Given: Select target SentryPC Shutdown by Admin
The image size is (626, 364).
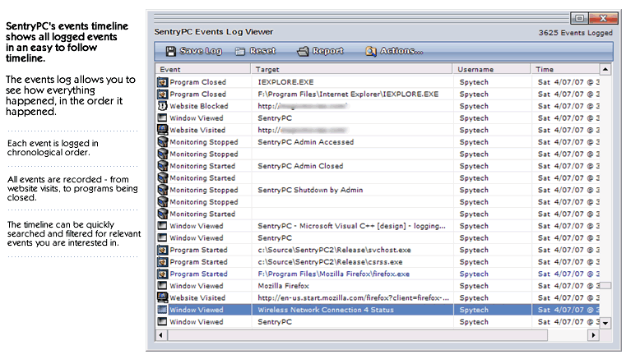Looking at the screenshot, I should click(x=310, y=190).
